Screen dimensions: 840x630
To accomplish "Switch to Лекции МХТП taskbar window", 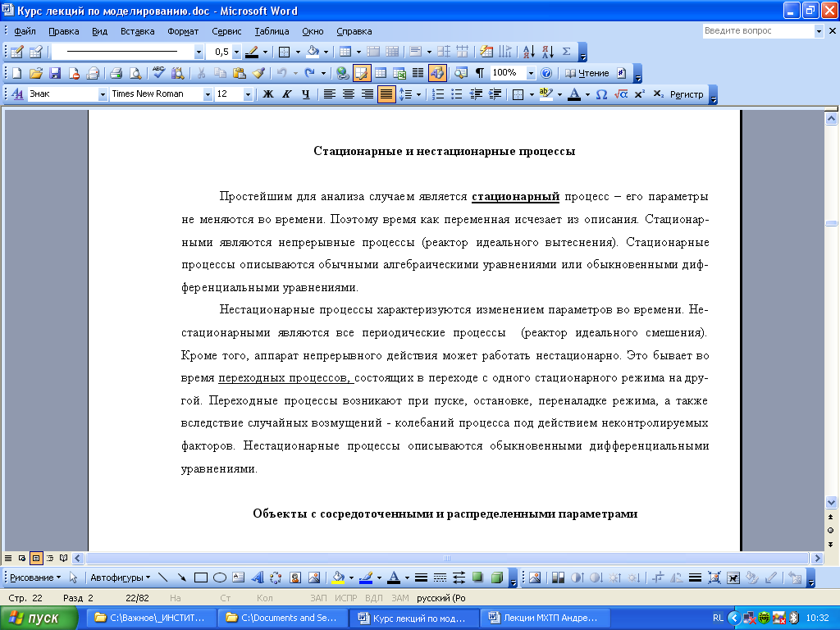I will pos(546,619).
